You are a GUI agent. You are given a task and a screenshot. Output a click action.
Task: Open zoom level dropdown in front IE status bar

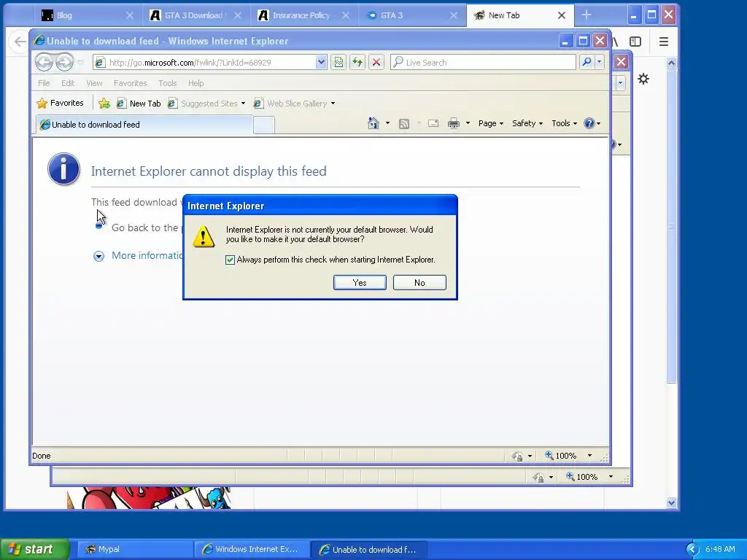[589, 456]
